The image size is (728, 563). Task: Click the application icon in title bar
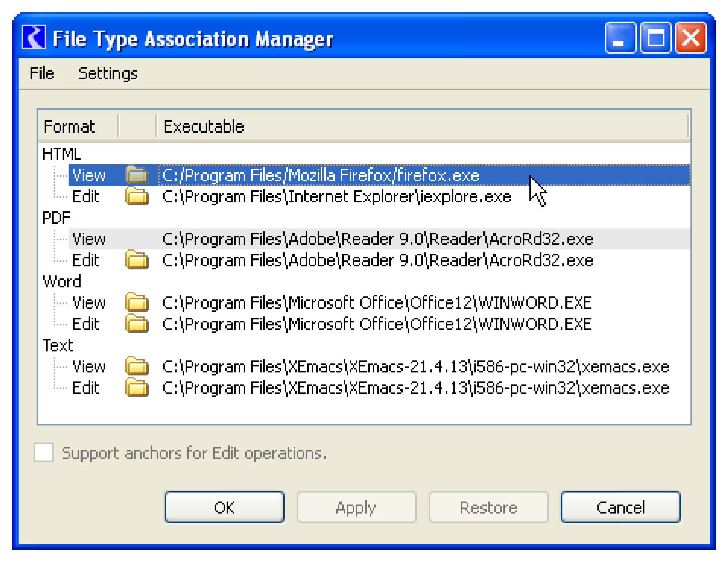click(x=34, y=38)
